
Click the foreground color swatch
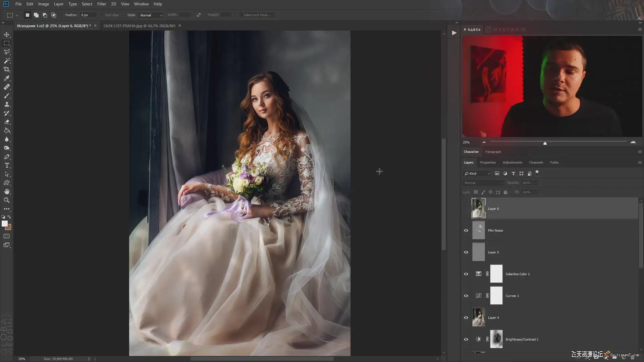click(x=4, y=224)
